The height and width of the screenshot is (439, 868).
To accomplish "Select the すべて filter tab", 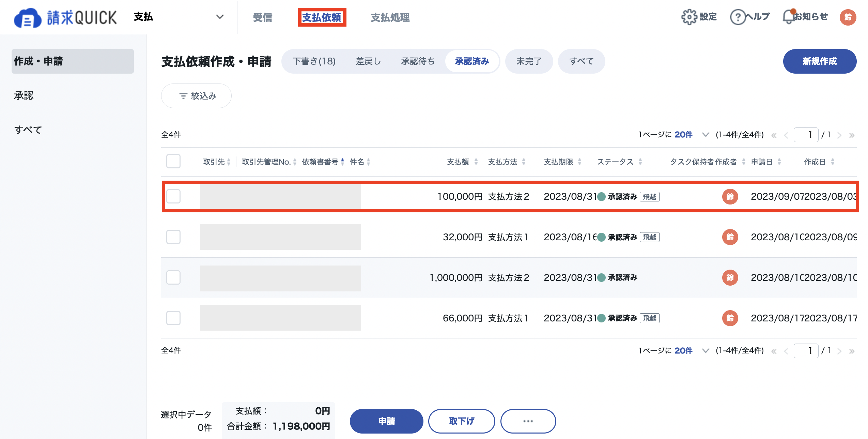I will point(582,61).
